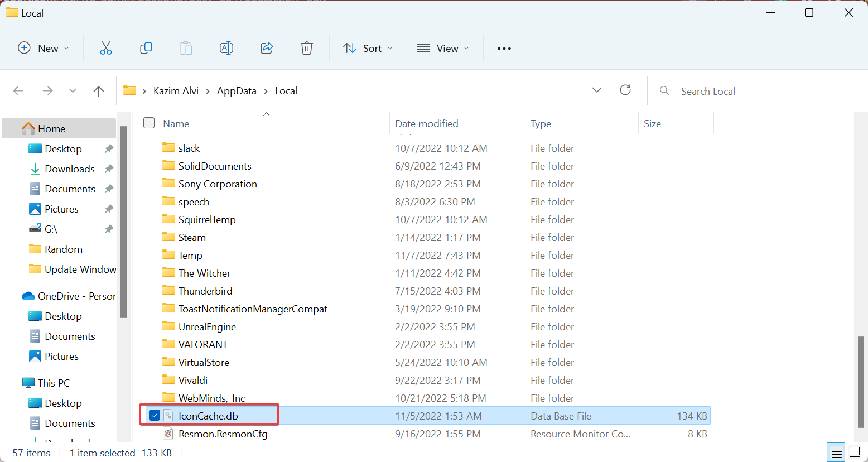Expand chevron after Kazim Alvi breadcrumb
868x462 pixels.
[x=208, y=91]
